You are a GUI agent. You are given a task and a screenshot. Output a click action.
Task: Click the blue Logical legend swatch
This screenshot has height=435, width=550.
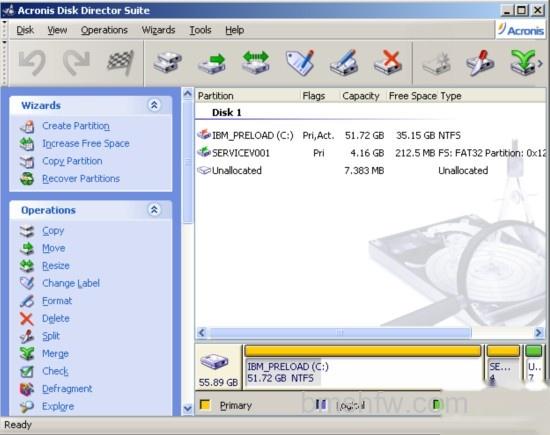(x=320, y=404)
